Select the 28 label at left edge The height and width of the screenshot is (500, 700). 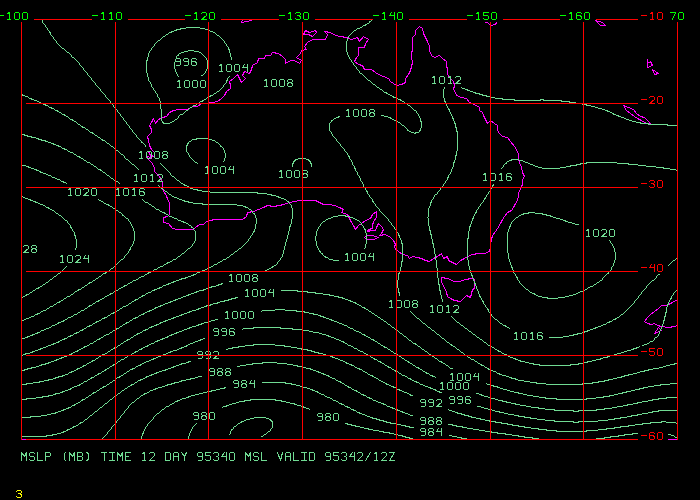tap(30, 249)
